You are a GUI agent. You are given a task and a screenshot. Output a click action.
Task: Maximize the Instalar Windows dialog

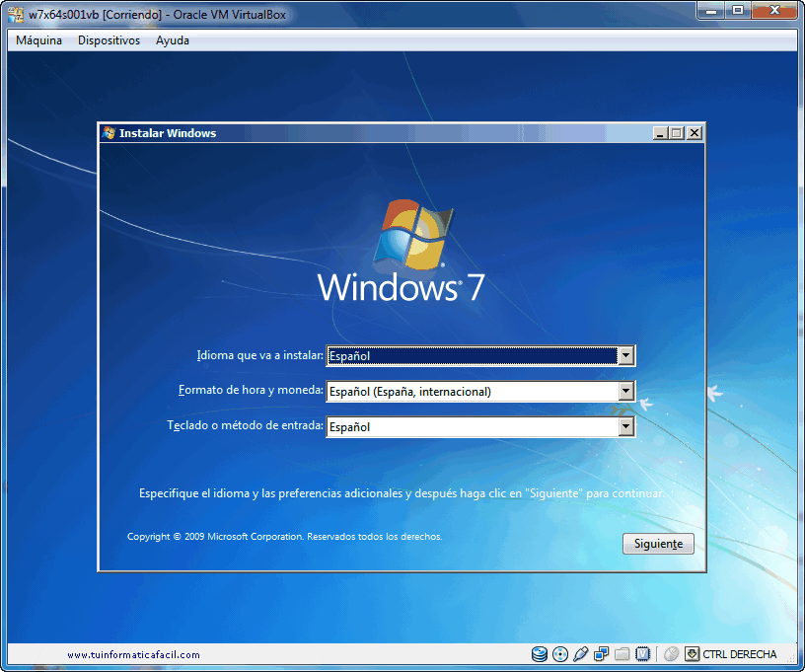677,133
